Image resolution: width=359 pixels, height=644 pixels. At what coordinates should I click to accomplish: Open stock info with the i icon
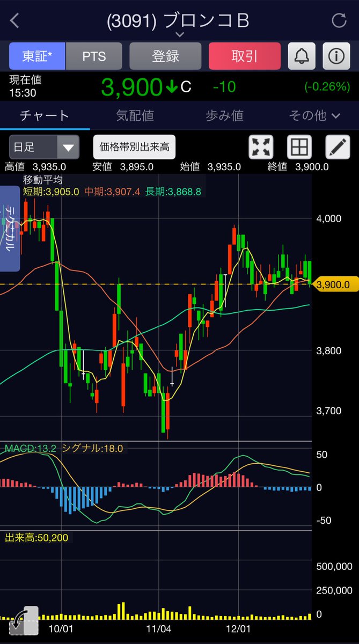tap(336, 56)
